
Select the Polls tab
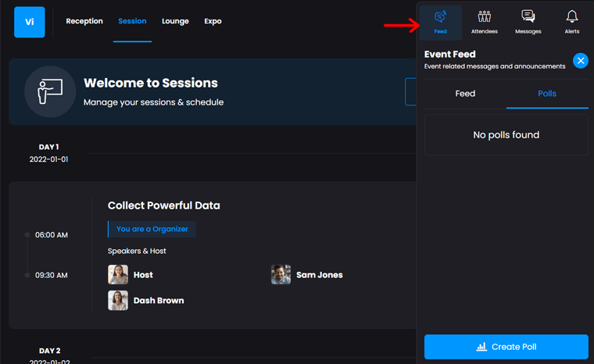click(547, 94)
